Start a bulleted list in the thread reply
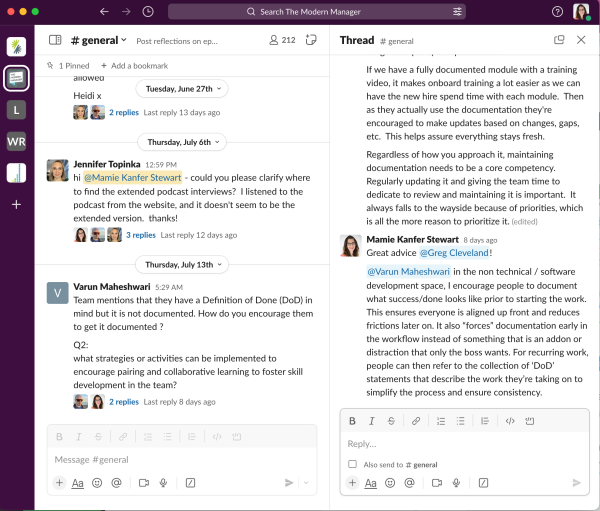Screen dimensions: 600x511 point(460,421)
